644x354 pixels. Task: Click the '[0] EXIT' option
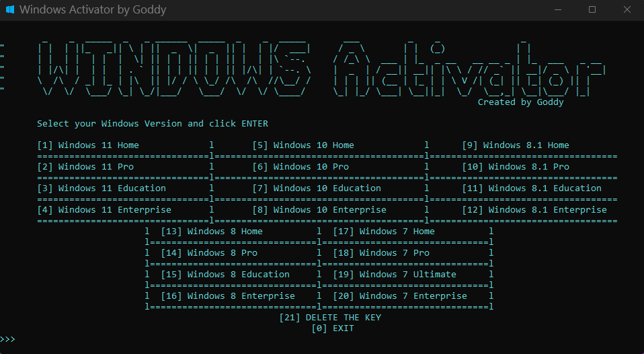pyautogui.click(x=333, y=328)
